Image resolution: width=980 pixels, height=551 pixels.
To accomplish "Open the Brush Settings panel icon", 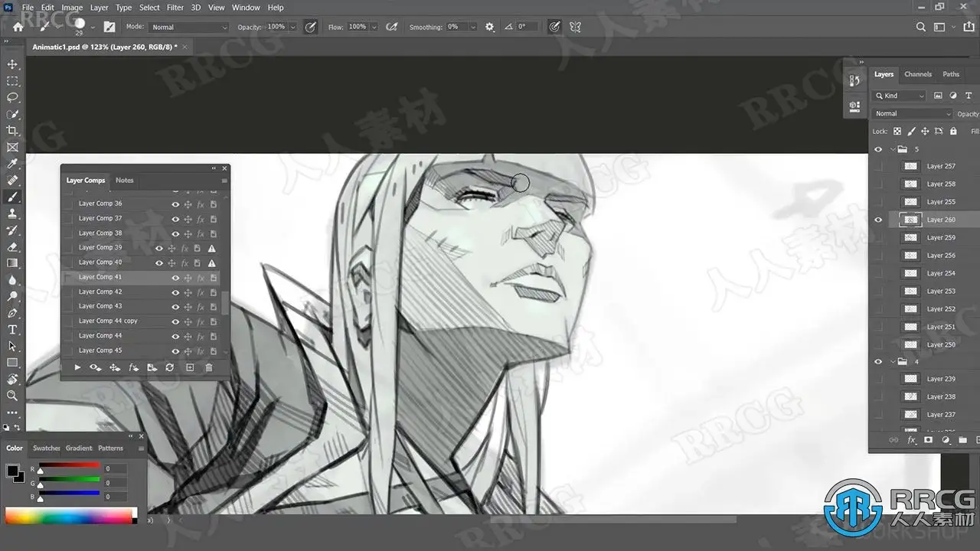I will coord(109,27).
